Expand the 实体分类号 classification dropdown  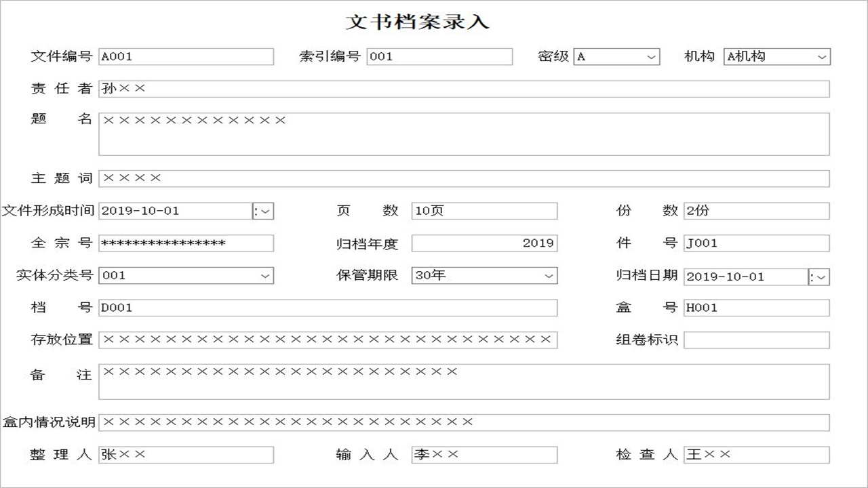pyautogui.click(x=265, y=276)
